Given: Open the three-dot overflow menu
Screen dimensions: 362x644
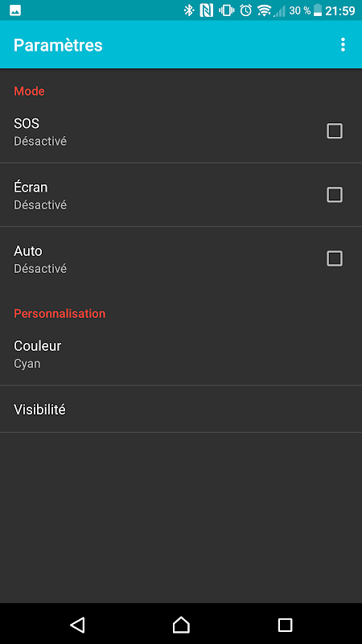Looking at the screenshot, I should click(x=343, y=45).
